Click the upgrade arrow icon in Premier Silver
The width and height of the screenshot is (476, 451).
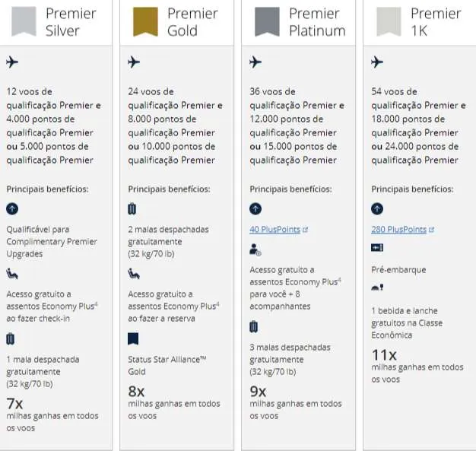[x=12, y=208]
